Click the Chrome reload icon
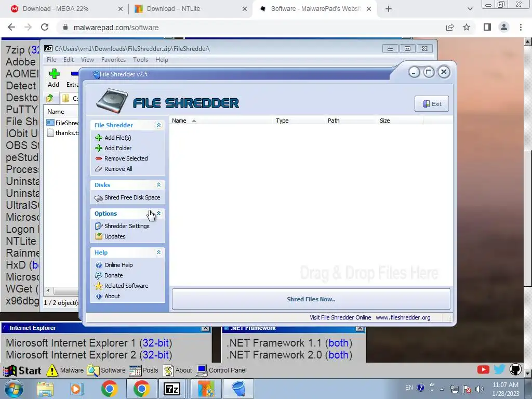The width and height of the screenshot is (532, 399). (45, 28)
